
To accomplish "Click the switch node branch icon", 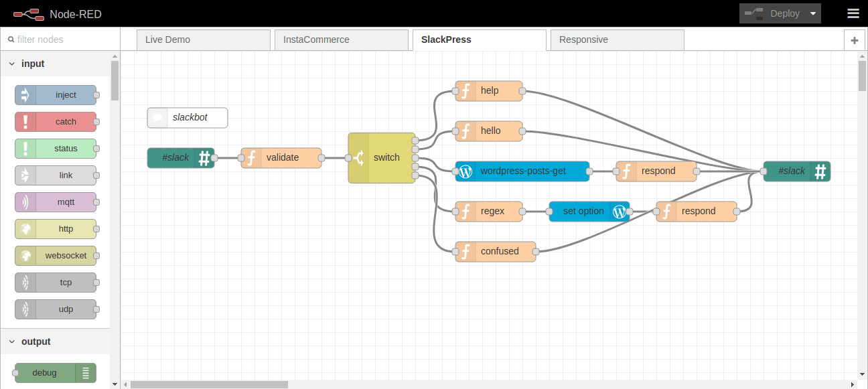I will tap(359, 158).
